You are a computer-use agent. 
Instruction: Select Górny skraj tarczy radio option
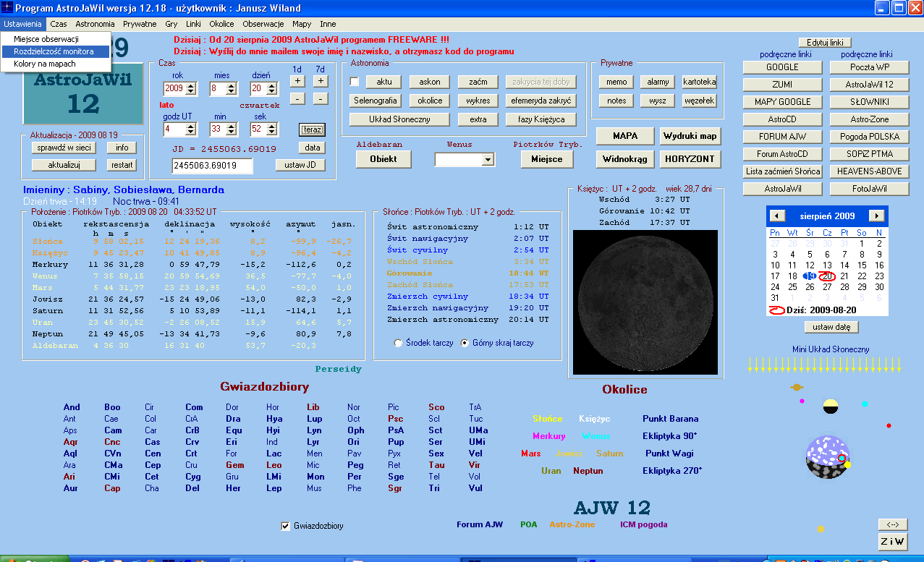(x=465, y=343)
